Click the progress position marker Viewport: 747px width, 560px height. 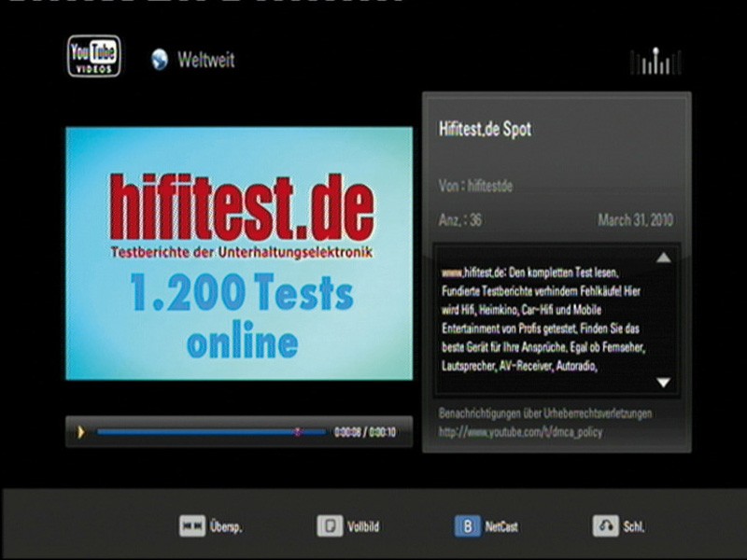pos(298,432)
